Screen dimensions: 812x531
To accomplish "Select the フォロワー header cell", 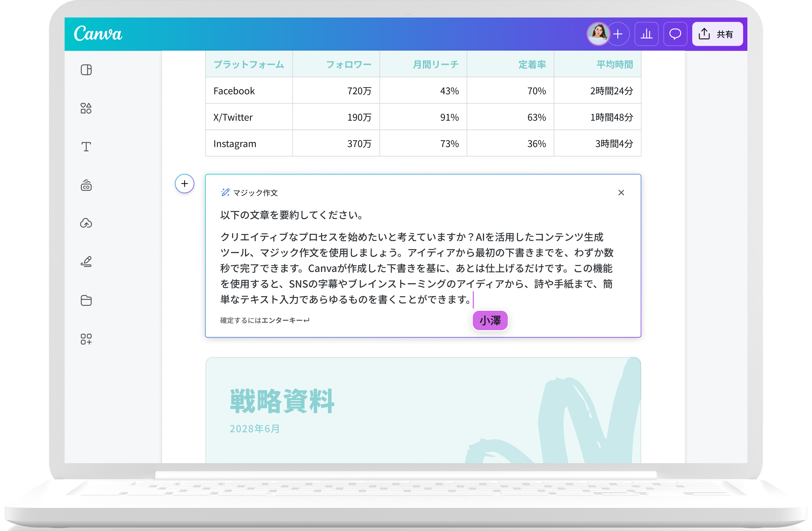I will click(336, 64).
